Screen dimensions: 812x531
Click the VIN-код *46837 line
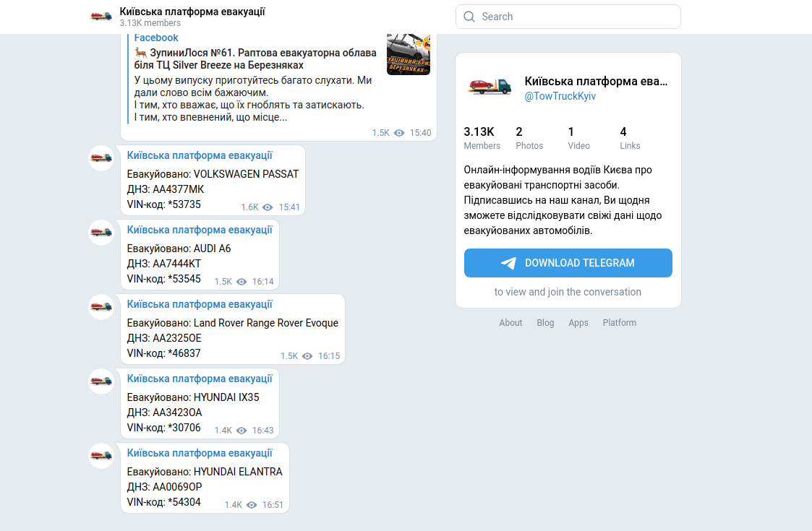[163, 353]
